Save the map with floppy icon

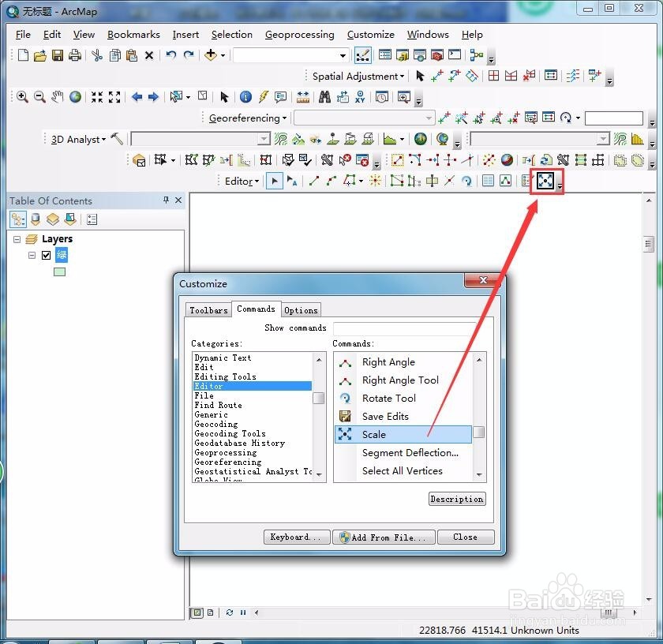tap(58, 55)
